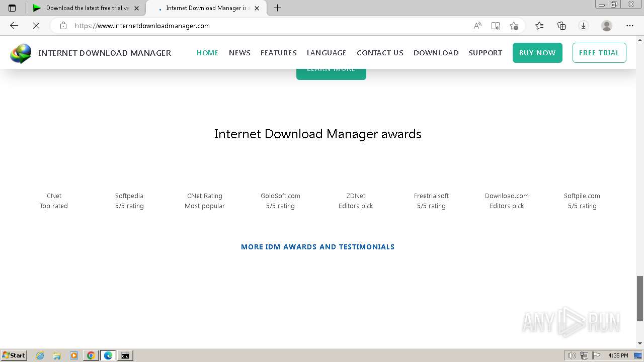View site information via the lock icon
644x362 pixels.
63,26
